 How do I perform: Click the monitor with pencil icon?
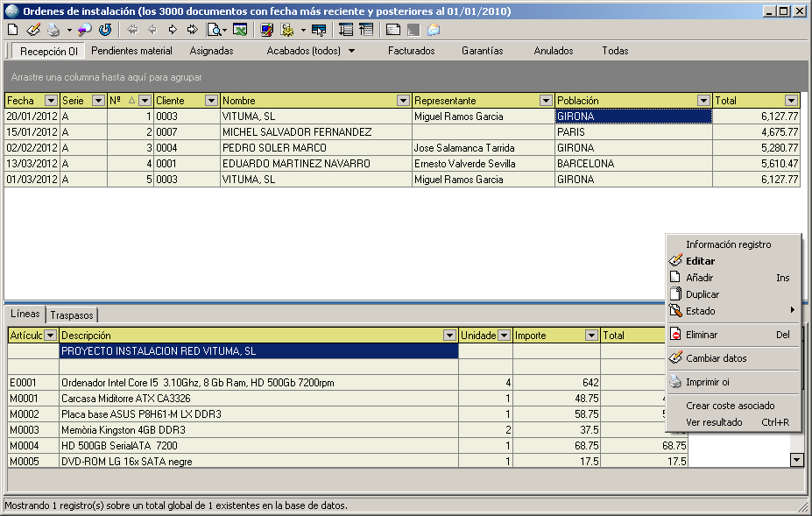click(266, 30)
